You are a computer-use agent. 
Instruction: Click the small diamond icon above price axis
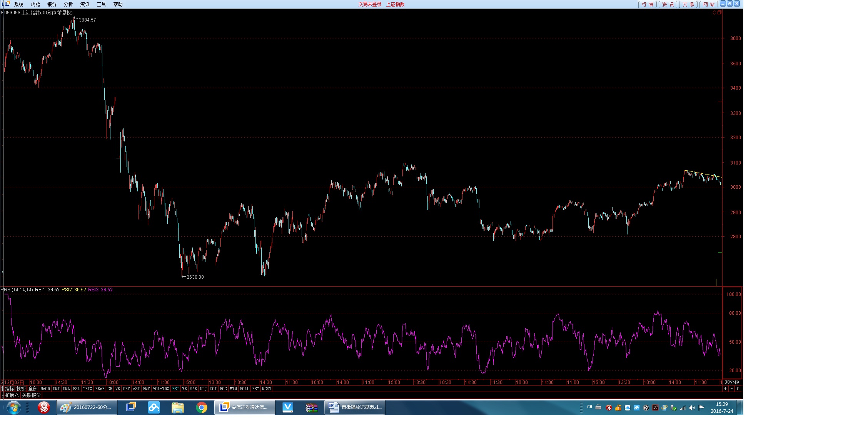714,13
